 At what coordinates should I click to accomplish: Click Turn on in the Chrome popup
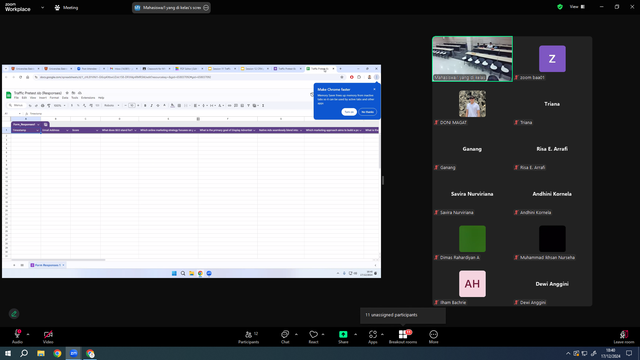coord(349,112)
